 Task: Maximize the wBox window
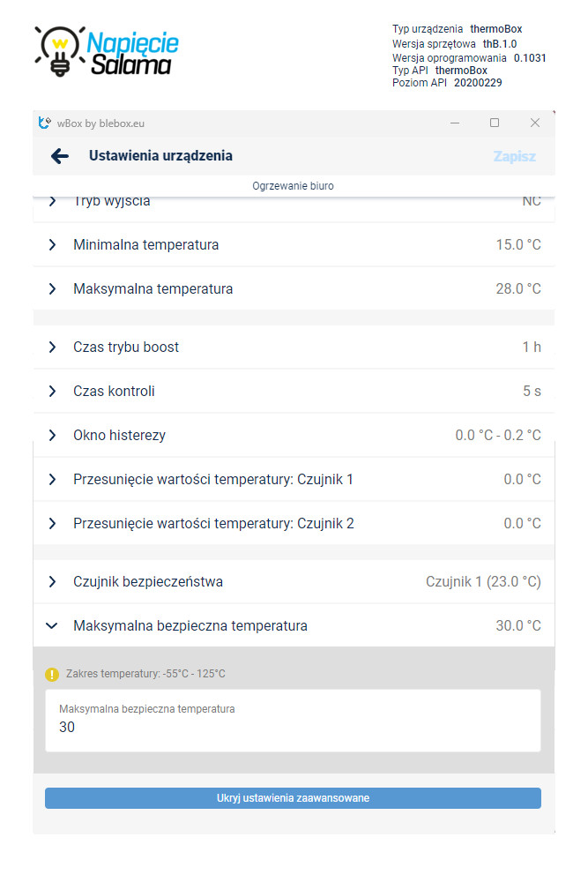495,123
